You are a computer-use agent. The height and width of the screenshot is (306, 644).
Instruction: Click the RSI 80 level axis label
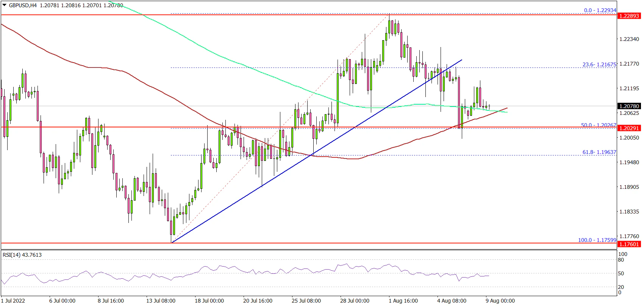pyautogui.click(x=621, y=260)
